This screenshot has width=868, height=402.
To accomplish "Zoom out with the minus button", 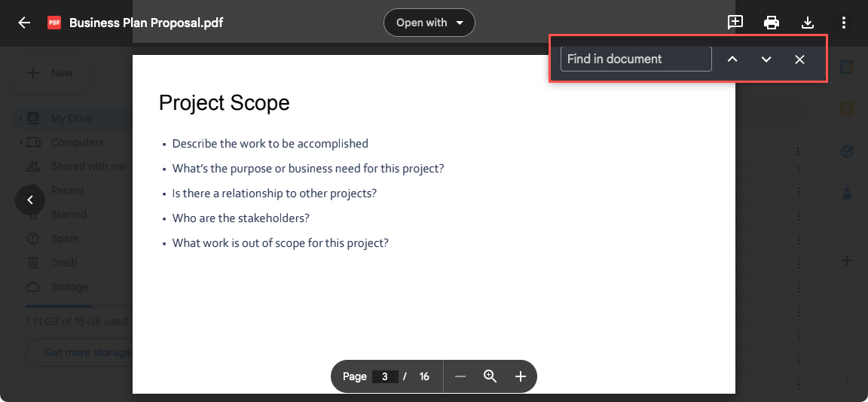I will point(460,376).
